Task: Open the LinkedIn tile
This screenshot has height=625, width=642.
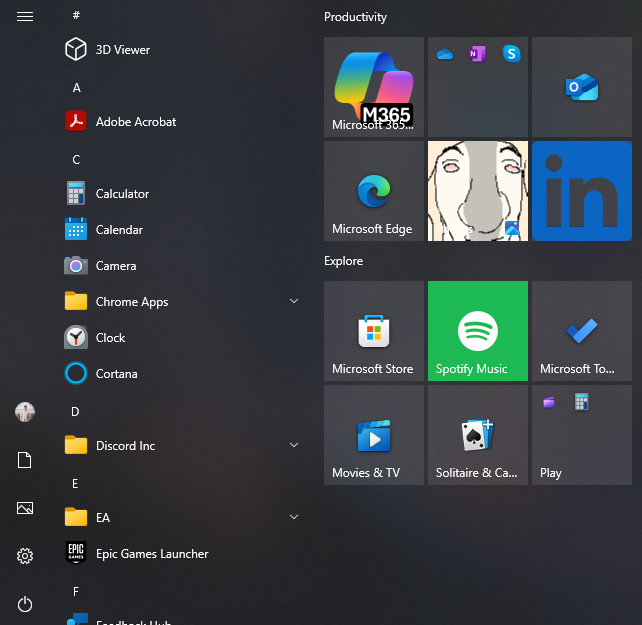Action: coord(582,191)
